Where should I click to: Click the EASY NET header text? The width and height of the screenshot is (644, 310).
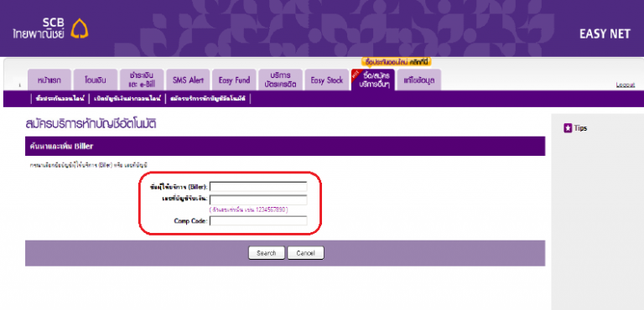605,34
